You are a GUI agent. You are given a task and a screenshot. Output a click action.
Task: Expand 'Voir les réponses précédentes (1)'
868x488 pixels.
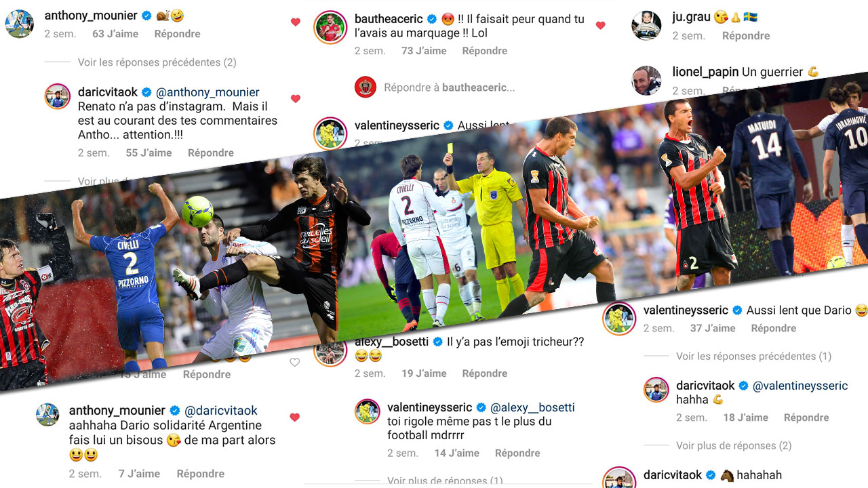(753, 357)
